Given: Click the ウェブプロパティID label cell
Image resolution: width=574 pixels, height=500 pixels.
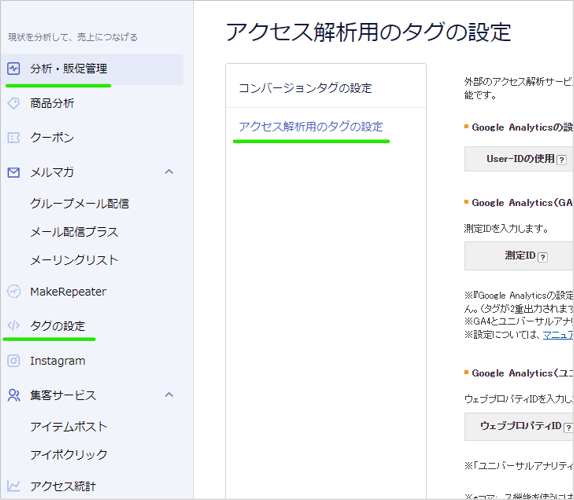Looking at the screenshot, I should pos(519,426).
